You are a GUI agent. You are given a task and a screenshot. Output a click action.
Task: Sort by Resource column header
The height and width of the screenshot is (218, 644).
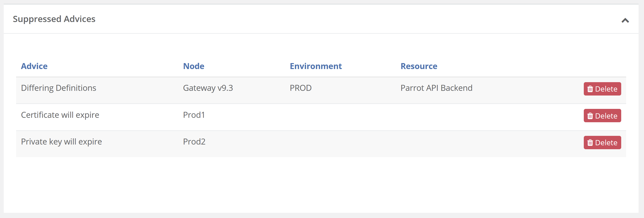(x=419, y=66)
